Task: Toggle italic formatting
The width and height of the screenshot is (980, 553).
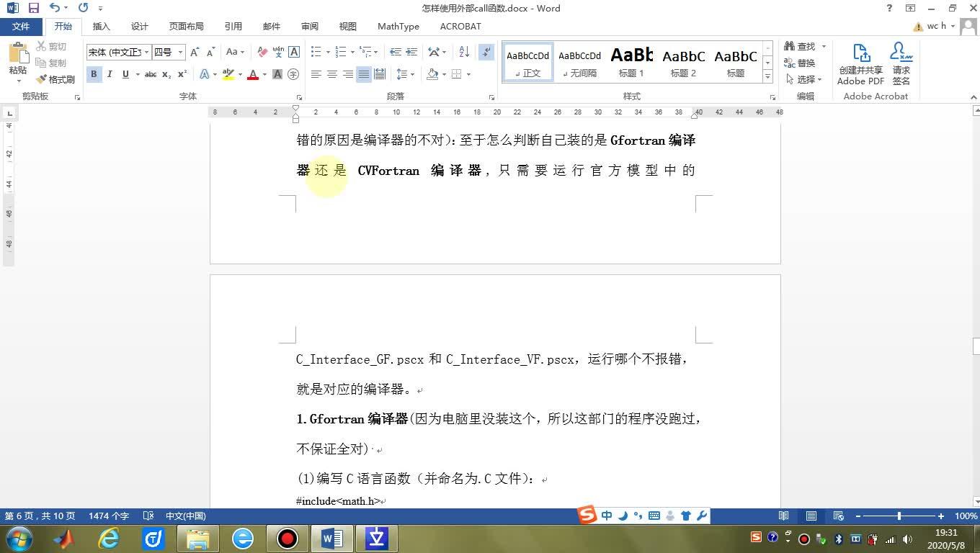Action: point(110,74)
